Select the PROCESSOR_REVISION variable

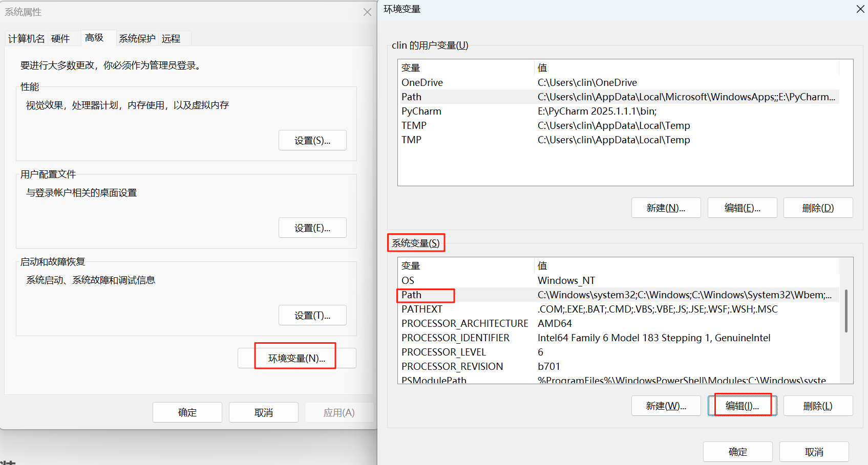619,366
